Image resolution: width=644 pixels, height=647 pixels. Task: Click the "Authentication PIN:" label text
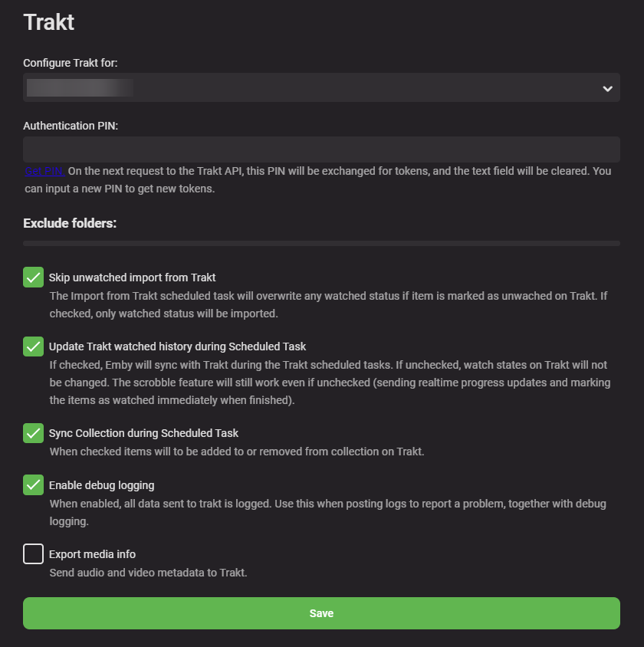pos(70,125)
